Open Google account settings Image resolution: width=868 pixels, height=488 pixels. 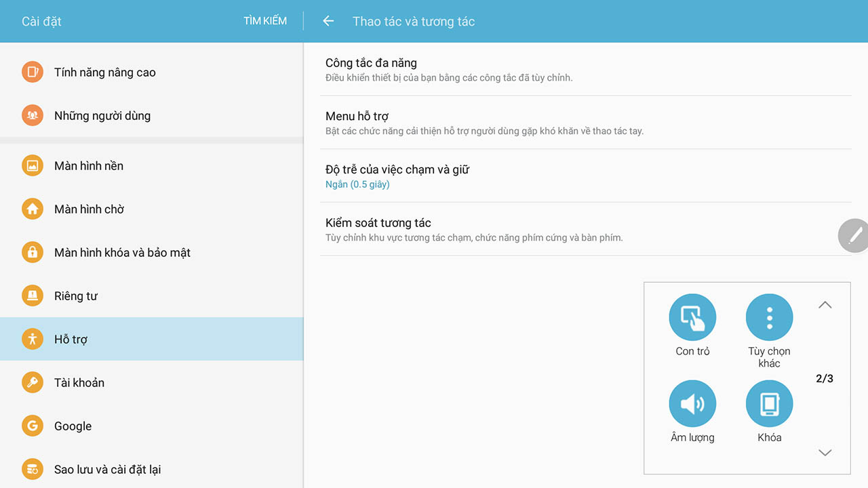(x=73, y=426)
